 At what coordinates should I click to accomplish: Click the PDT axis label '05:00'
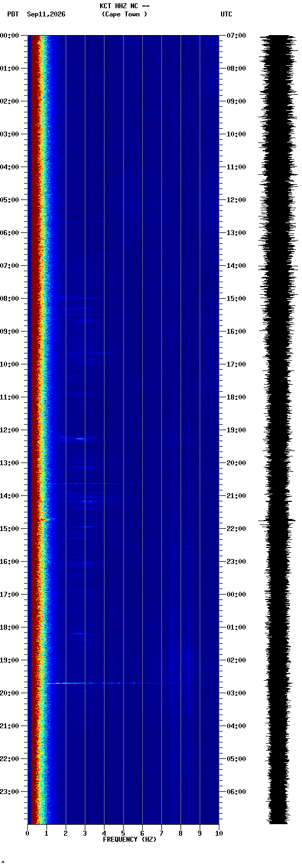10,200
